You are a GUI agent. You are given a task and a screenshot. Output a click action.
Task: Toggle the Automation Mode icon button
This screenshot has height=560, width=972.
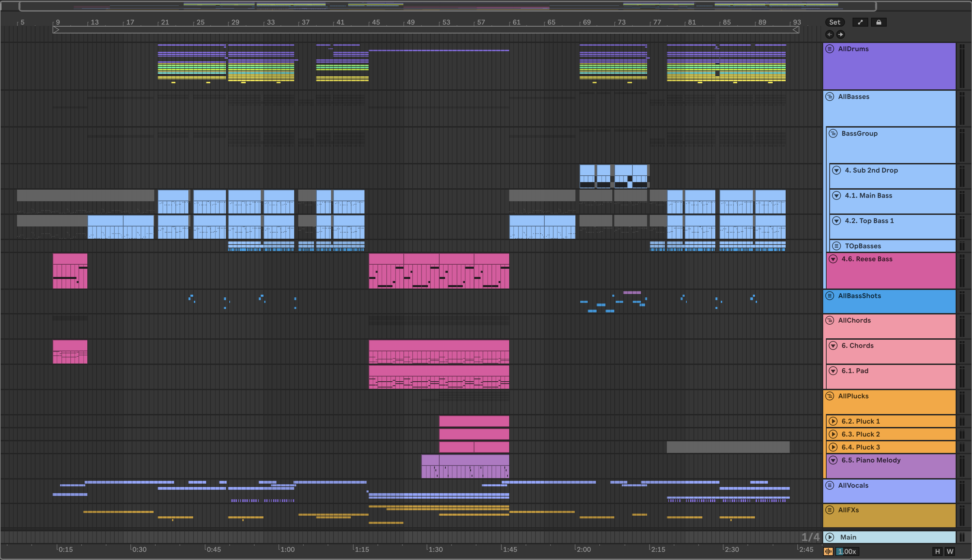click(860, 22)
